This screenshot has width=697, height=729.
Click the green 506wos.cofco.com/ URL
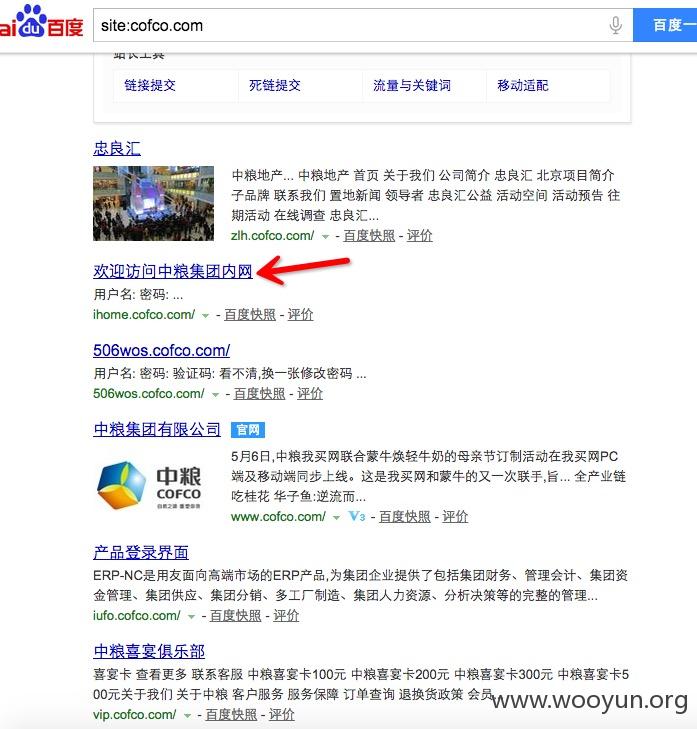pos(149,394)
